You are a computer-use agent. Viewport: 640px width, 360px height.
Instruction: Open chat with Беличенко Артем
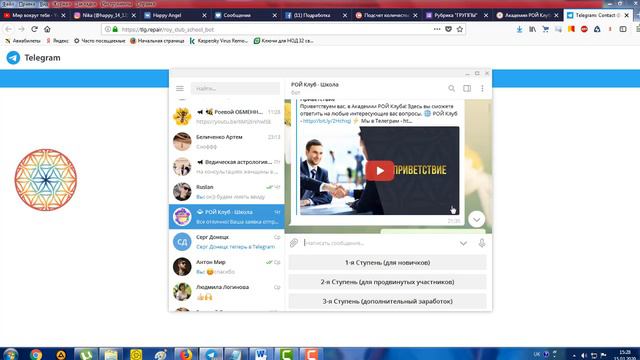[227, 142]
